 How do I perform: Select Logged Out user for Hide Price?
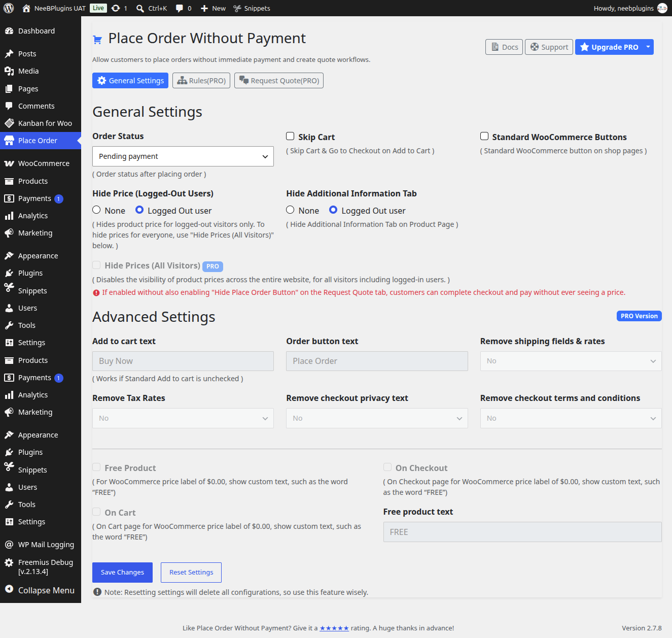pyautogui.click(x=139, y=210)
